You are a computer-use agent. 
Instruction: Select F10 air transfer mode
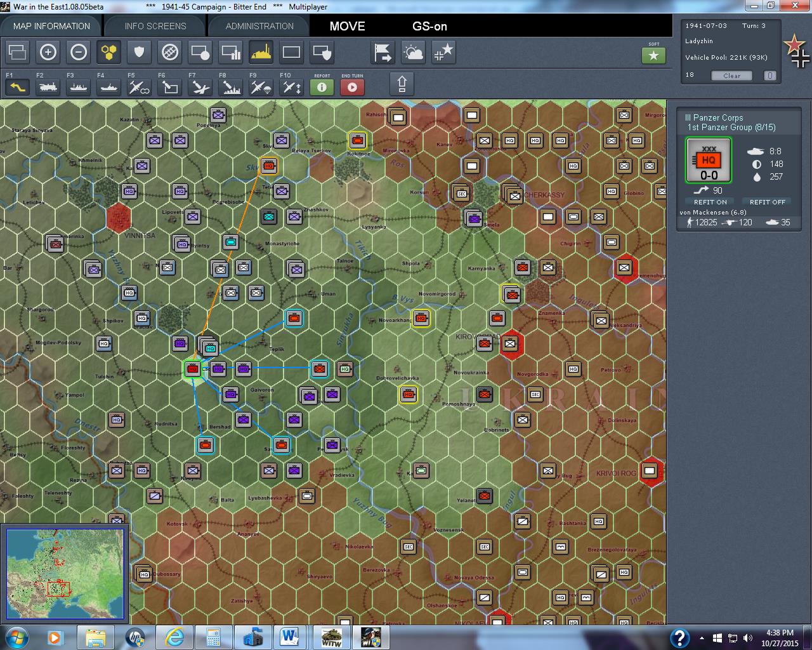[292, 87]
